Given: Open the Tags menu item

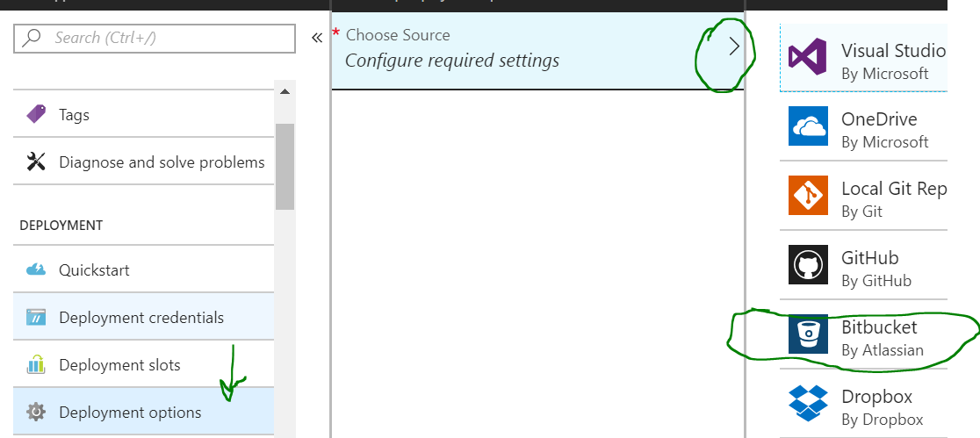Looking at the screenshot, I should [x=143, y=114].
